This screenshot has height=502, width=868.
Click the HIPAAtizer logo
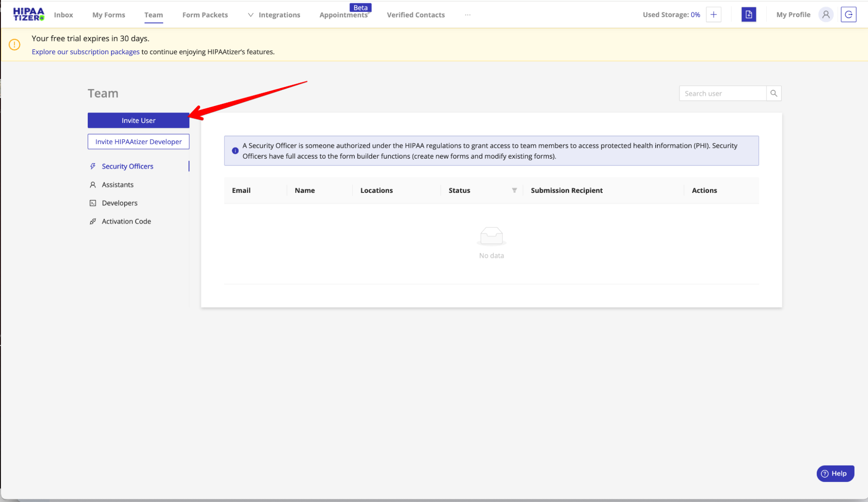(29, 14)
